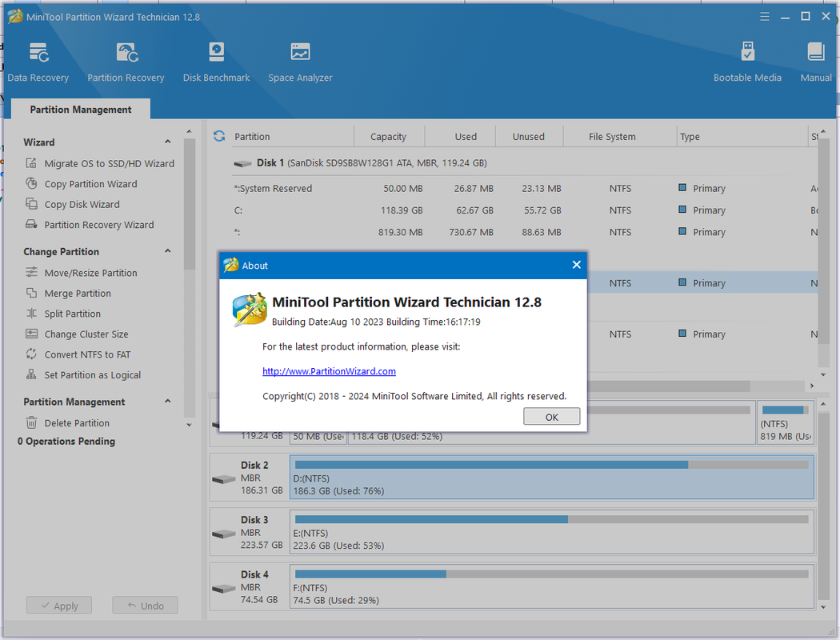Click the Disk 1 icon in partition list

[242, 163]
